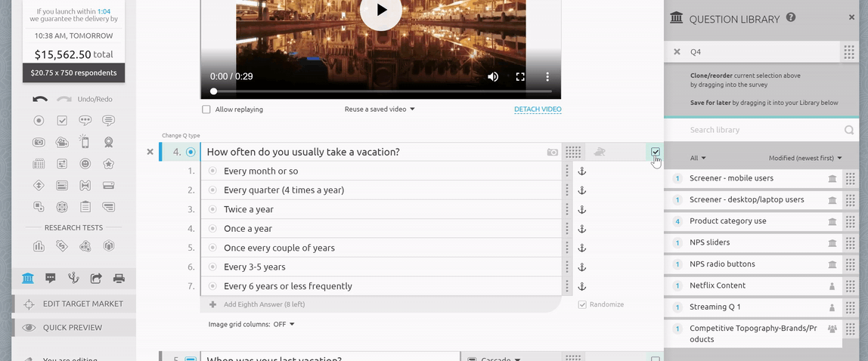Add the diamond ranking question type
The height and width of the screenshot is (361, 868).
[x=39, y=185]
